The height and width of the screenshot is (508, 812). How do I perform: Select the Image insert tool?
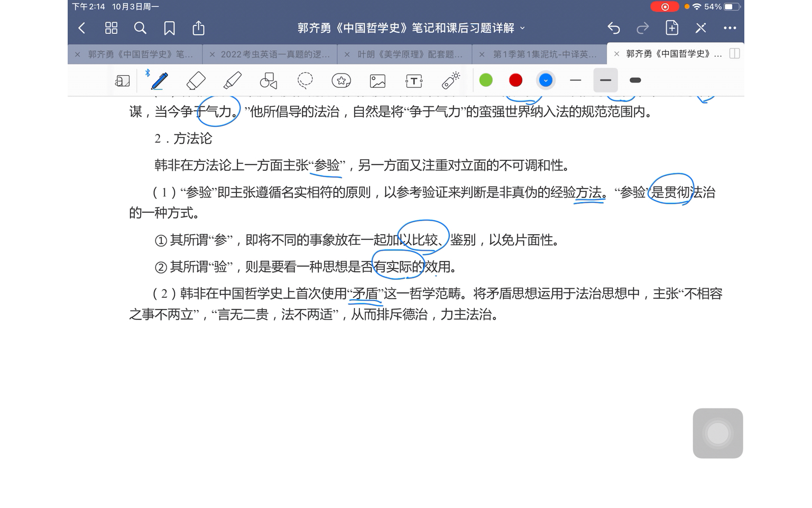click(377, 80)
